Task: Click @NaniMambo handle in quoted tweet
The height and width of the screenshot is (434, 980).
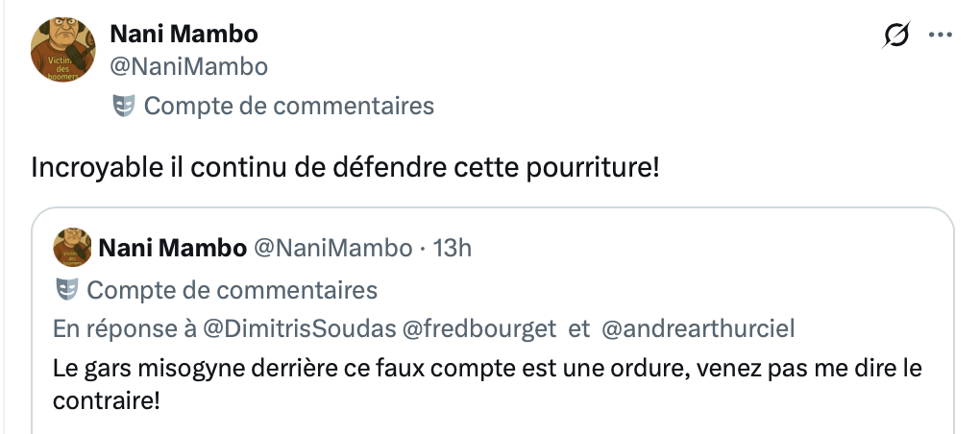Action: tap(331, 249)
